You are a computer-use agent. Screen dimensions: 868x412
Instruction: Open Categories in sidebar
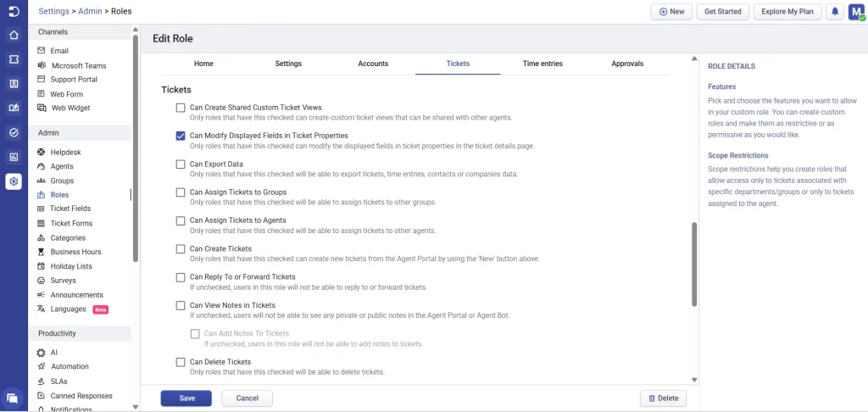click(68, 237)
